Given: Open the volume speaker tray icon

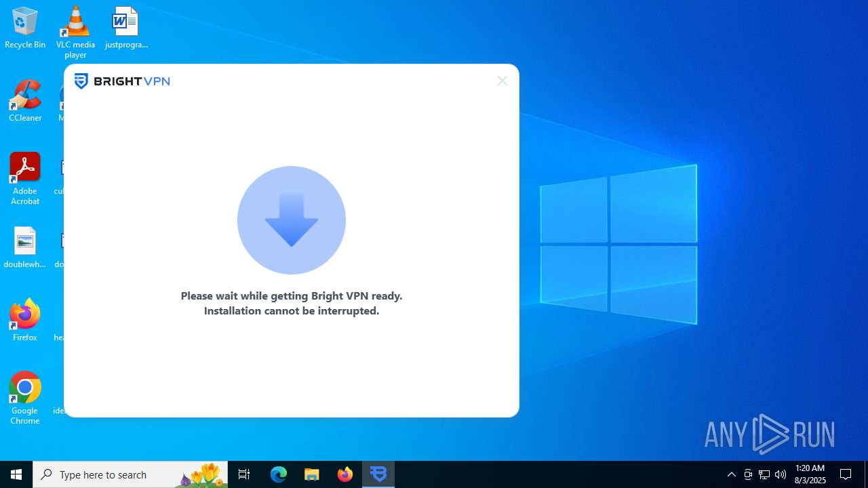Looking at the screenshot, I should click(781, 474).
